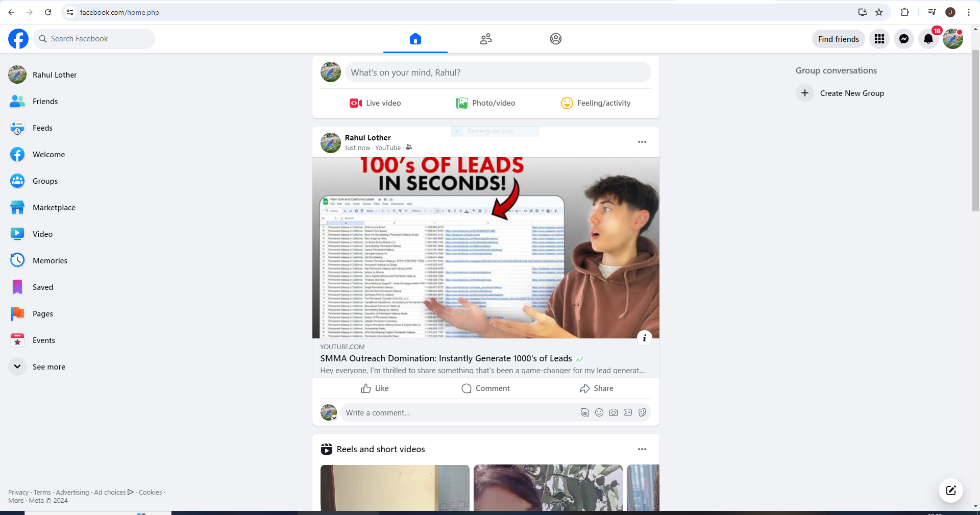
Task: Open the Friends tab in top navigation
Action: (x=486, y=39)
